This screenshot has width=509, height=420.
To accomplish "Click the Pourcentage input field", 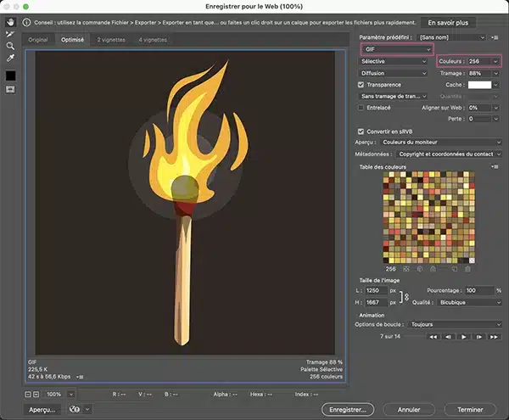I will tap(479, 290).
